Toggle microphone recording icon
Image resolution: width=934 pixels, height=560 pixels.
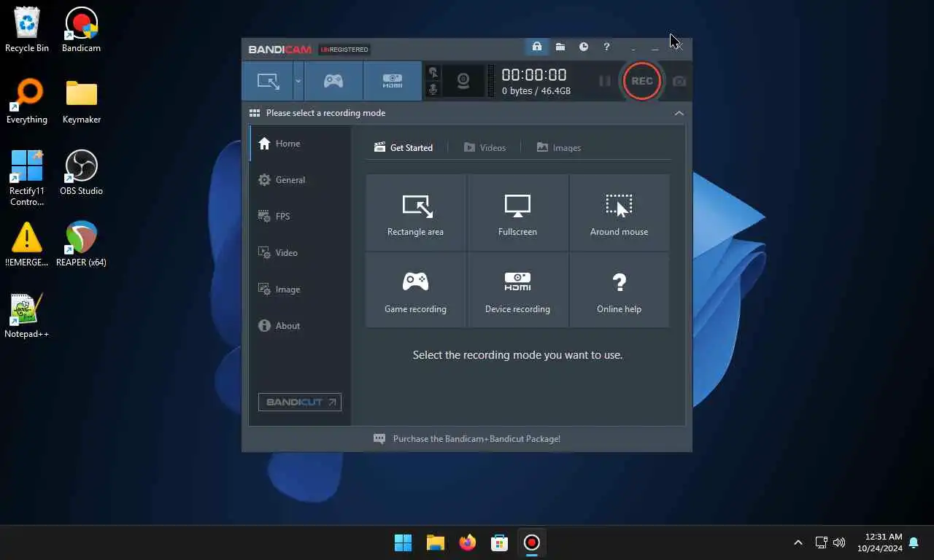[x=433, y=89]
